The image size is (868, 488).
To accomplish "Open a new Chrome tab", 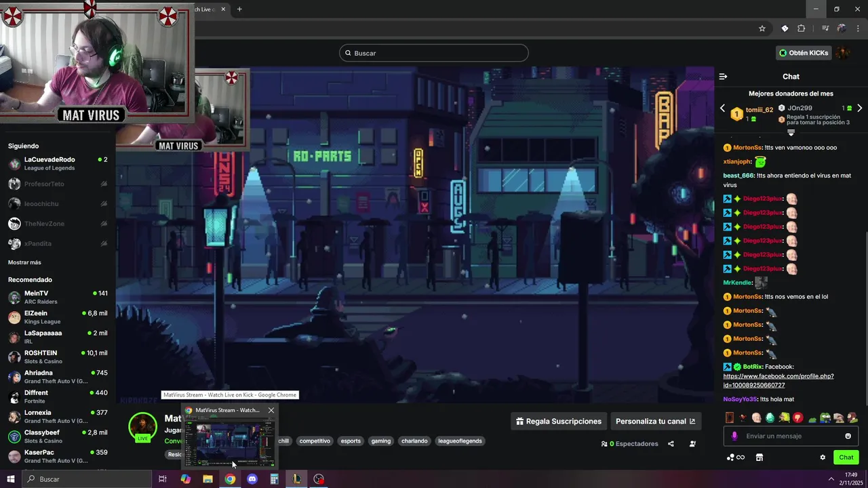I will (x=239, y=9).
